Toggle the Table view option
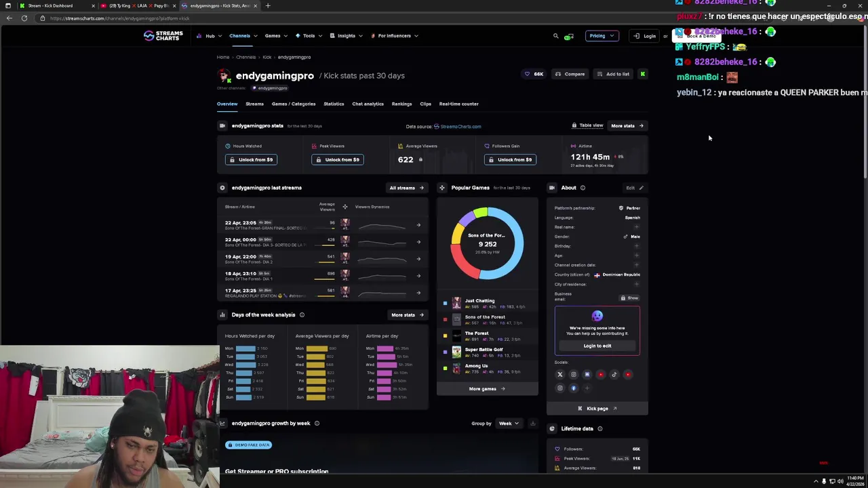Screen dimensions: 868x488 pyautogui.click(x=587, y=125)
